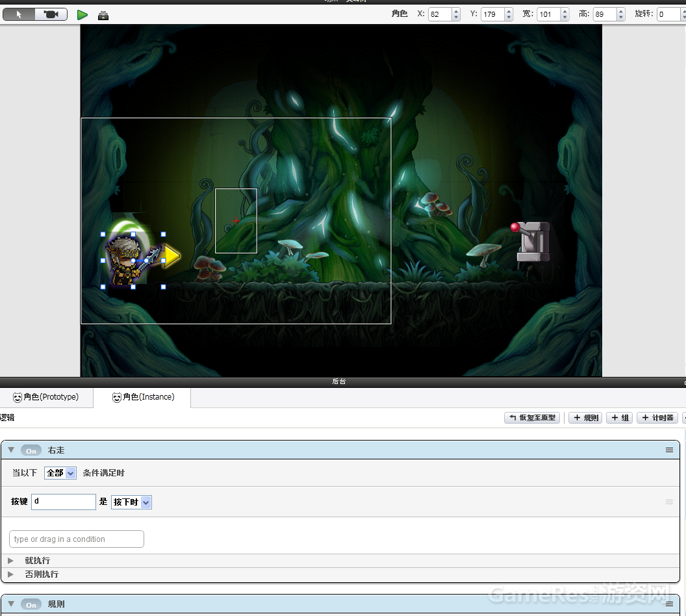Switch to the camera edit tool
This screenshot has height=616, width=686.
[x=51, y=14]
